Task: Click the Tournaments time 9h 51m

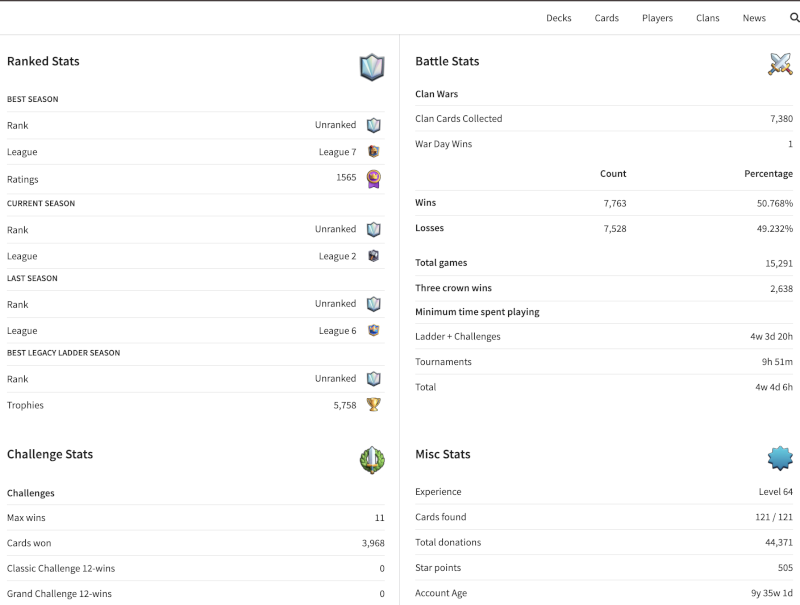Action: (x=778, y=362)
